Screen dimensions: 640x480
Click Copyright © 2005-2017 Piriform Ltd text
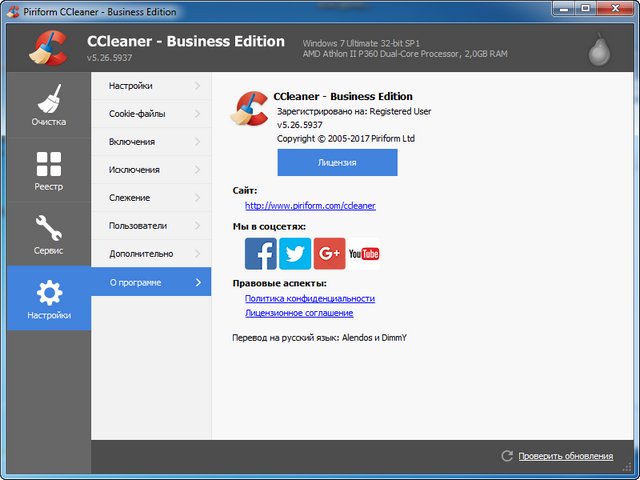[346, 139]
